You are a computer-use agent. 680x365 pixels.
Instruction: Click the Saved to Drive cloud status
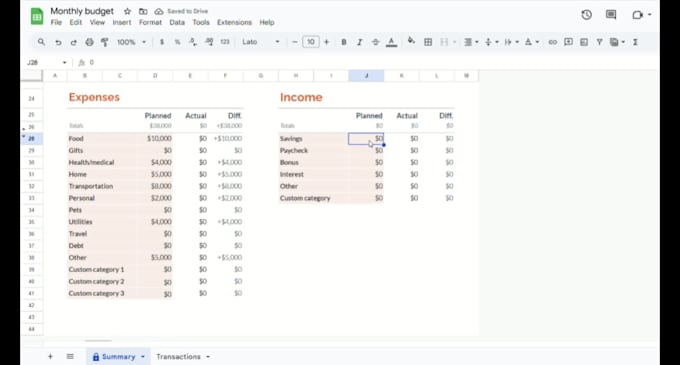tap(181, 11)
